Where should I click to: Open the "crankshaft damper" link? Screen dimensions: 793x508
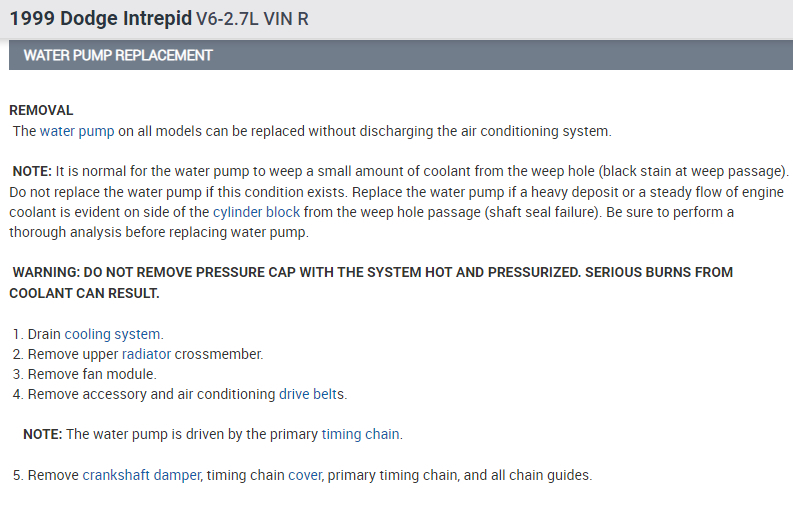[141, 475]
